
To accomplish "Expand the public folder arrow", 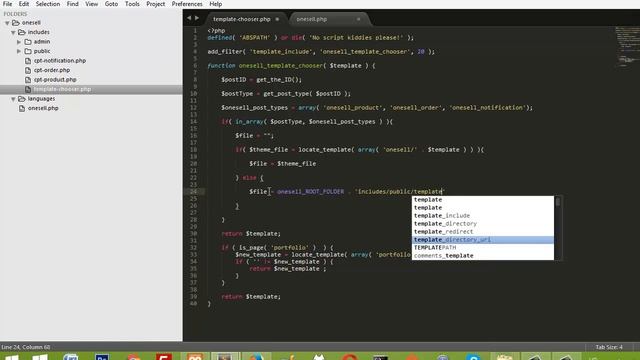I will (19, 51).
